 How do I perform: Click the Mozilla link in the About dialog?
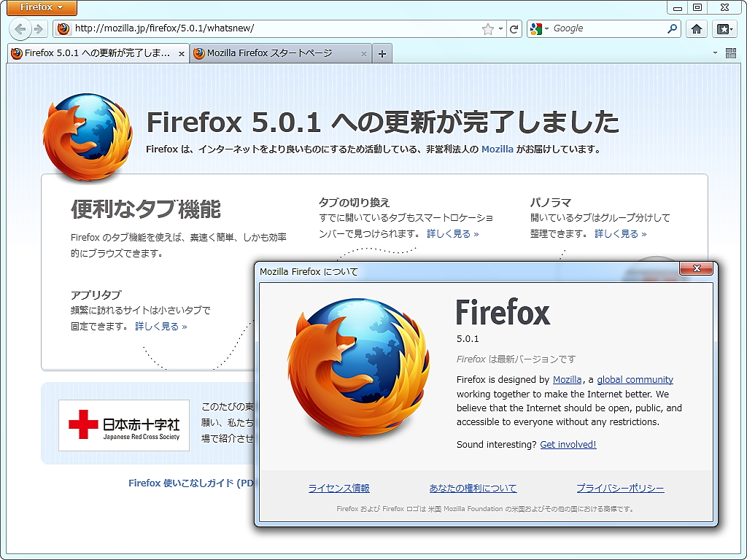(568, 379)
